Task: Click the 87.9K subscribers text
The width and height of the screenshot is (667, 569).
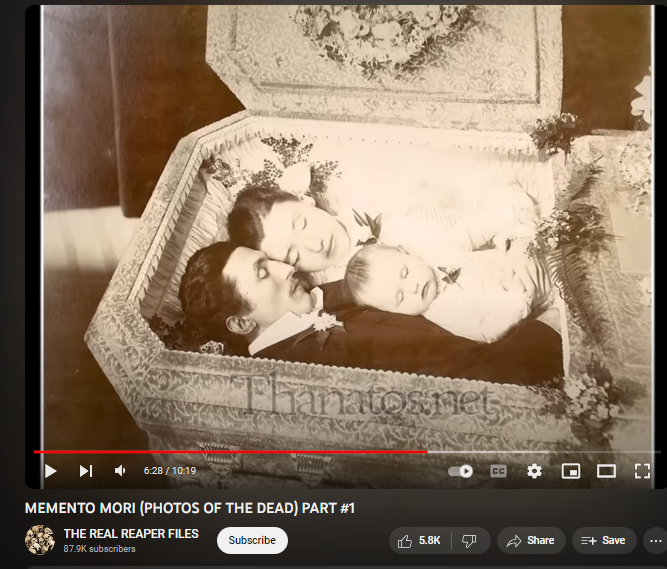Action: coord(100,549)
